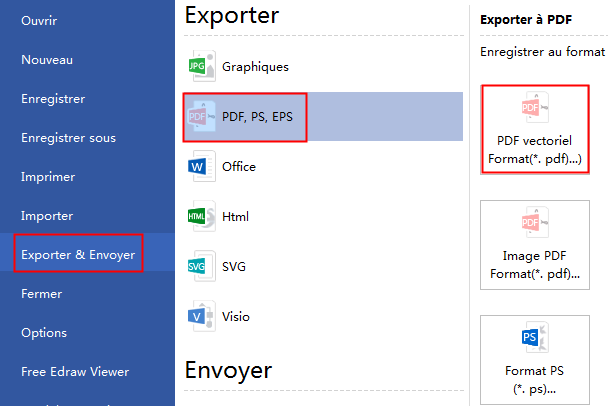Open the Imprimer page
This screenshot has height=406, width=608.
click(49, 177)
